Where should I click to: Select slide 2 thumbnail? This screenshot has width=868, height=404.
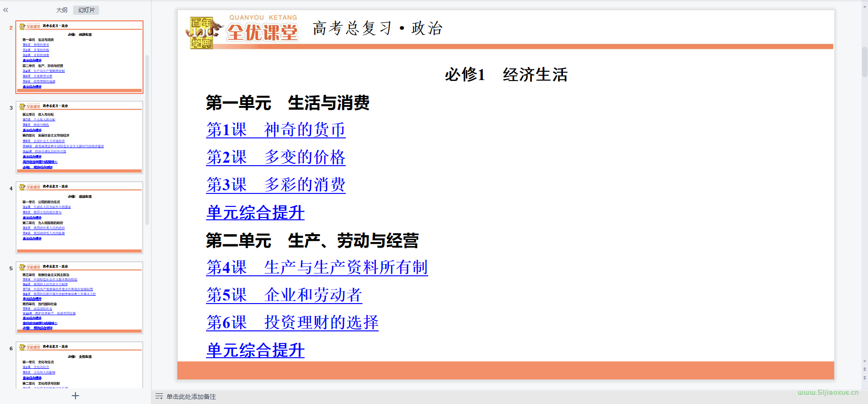80,57
